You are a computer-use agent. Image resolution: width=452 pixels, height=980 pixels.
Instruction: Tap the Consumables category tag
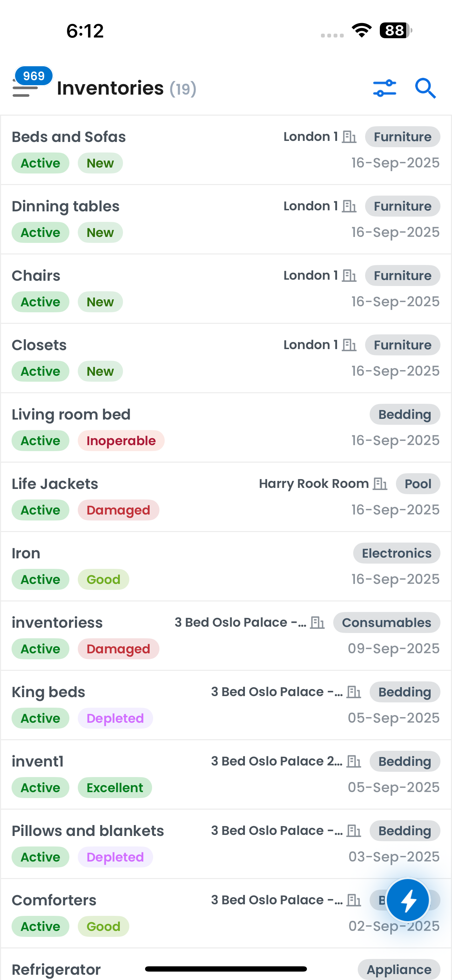pos(386,622)
